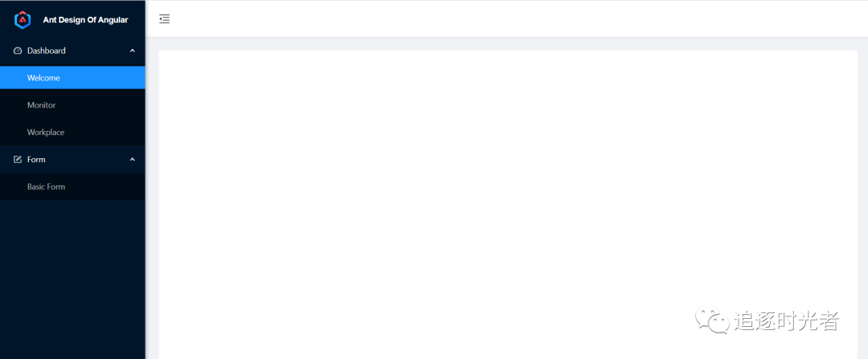Click the Dashboard gauge icon
The width and height of the screenshot is (868, 359).
tap(17, 51)
